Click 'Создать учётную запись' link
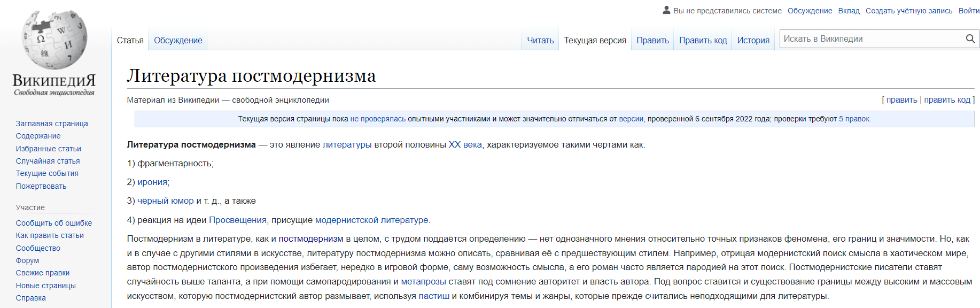980x308 pixels. coord(908,11)
